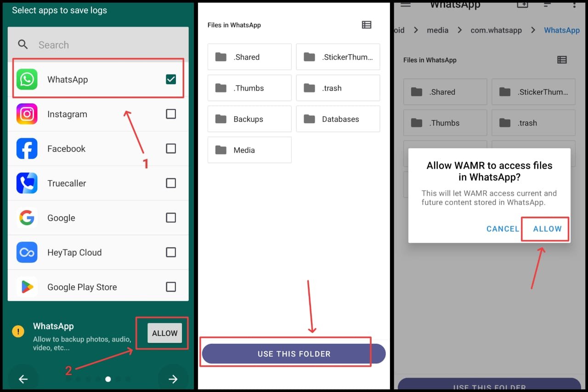
Task: Open the .Thumbs folder in the undimmed picker
Action: click(x=249, y=88)
